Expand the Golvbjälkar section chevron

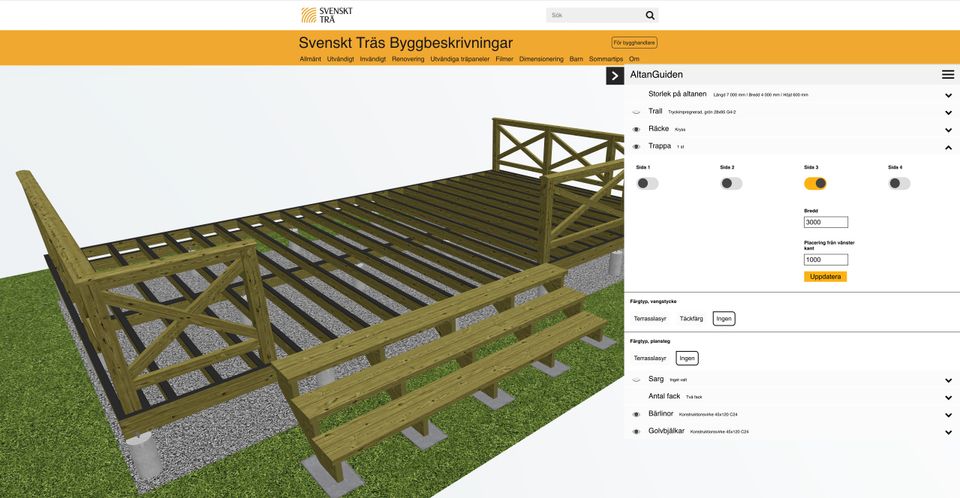pos(948,432)
